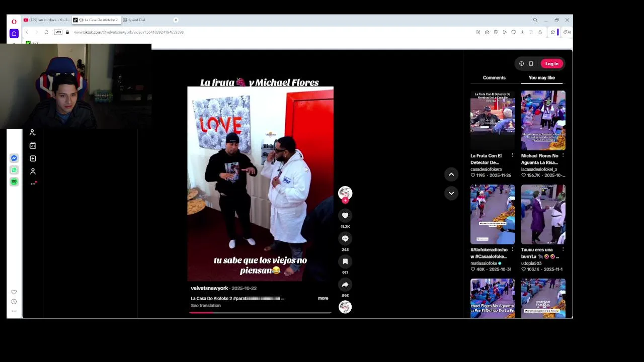
Task: Click the get app phone icon
Action: click(x=531, y=64)
